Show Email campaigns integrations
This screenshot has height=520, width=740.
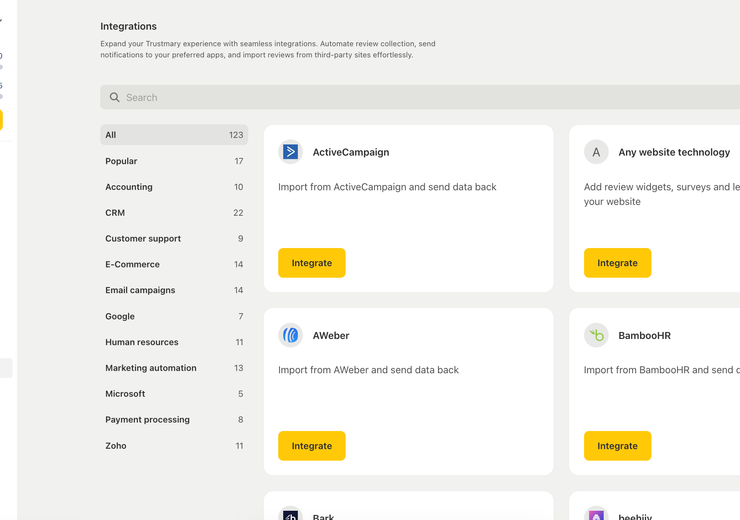[174, 290]
